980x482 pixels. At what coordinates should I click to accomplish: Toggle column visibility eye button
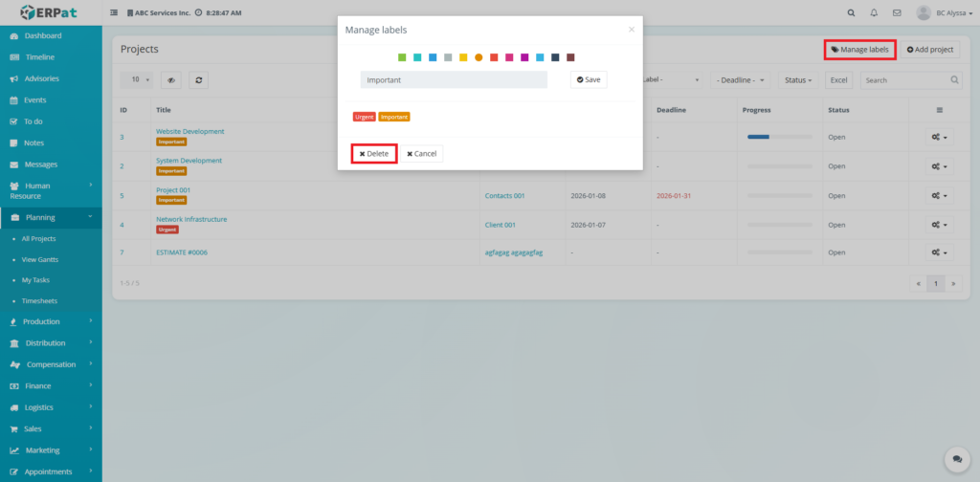coord(170,80)
